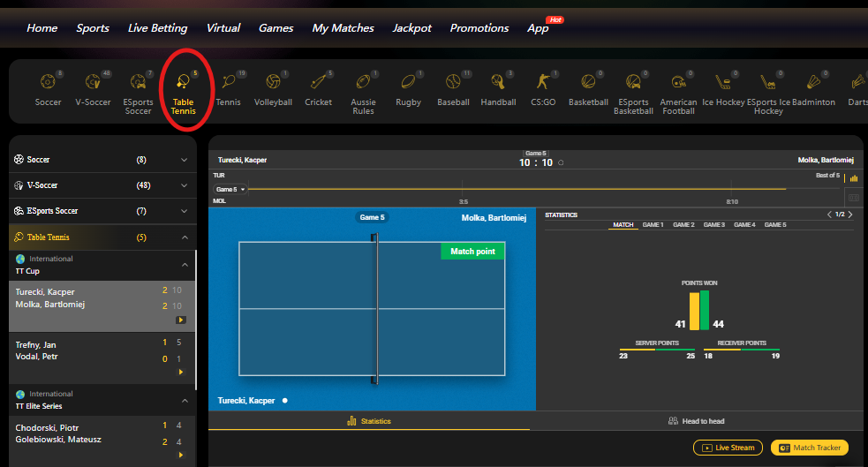The image size is (868, 467).
Task: Switch statistics to GAME 5 tab
Action: pos(774,225)
